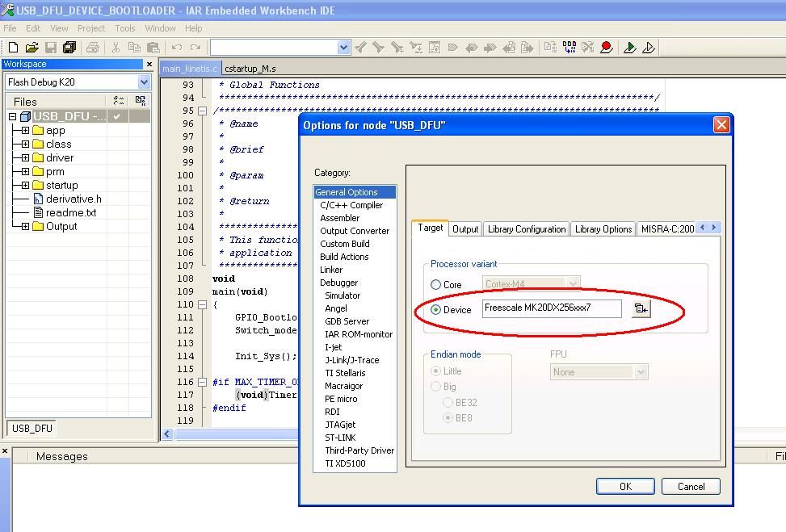Click the Paste clipboard icon
The image size is (786, 532).
tap(153, 48)
